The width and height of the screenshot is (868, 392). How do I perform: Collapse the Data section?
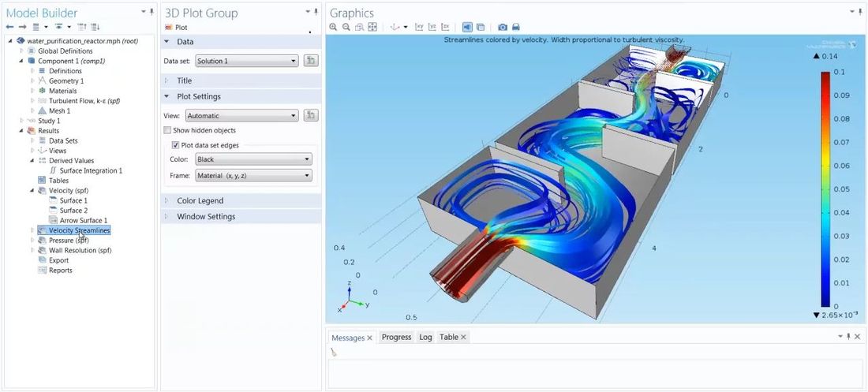(166, 42)
